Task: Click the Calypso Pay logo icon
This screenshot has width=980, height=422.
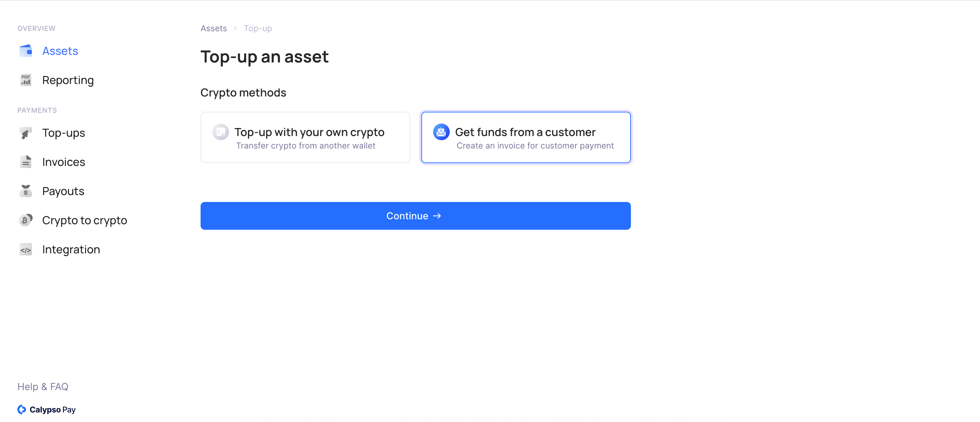Action: pos(22,410)
